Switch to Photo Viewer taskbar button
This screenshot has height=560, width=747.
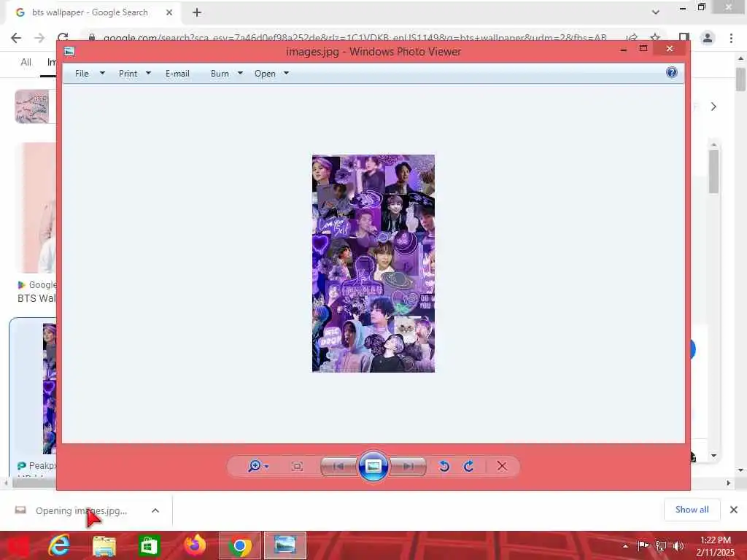coord(285,545)
